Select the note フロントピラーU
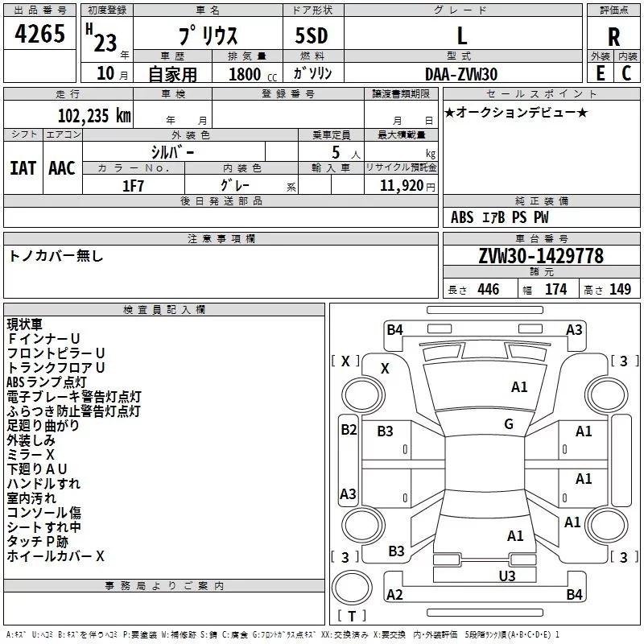Image resolution: width=644 pixels, height=644 pixels. click(x=56, y=353)
